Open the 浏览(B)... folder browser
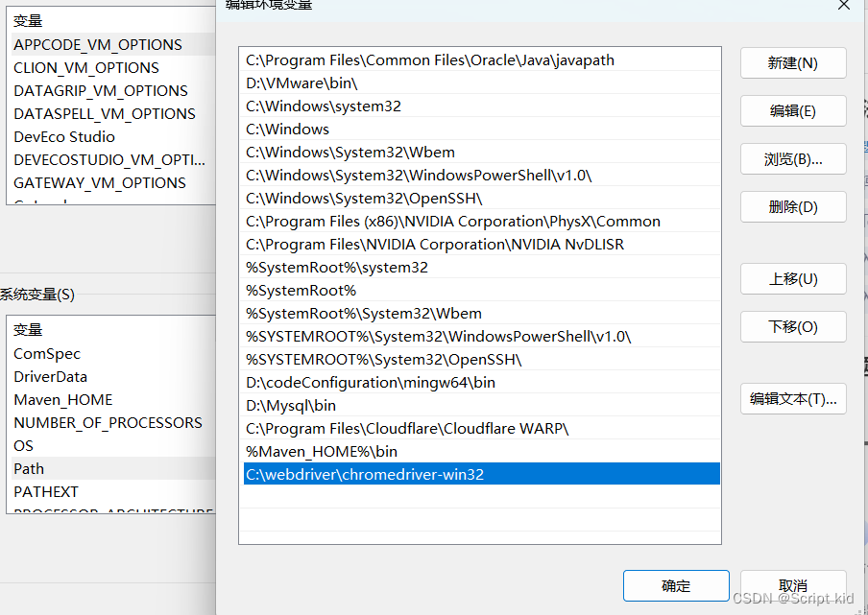 (792, 159)
